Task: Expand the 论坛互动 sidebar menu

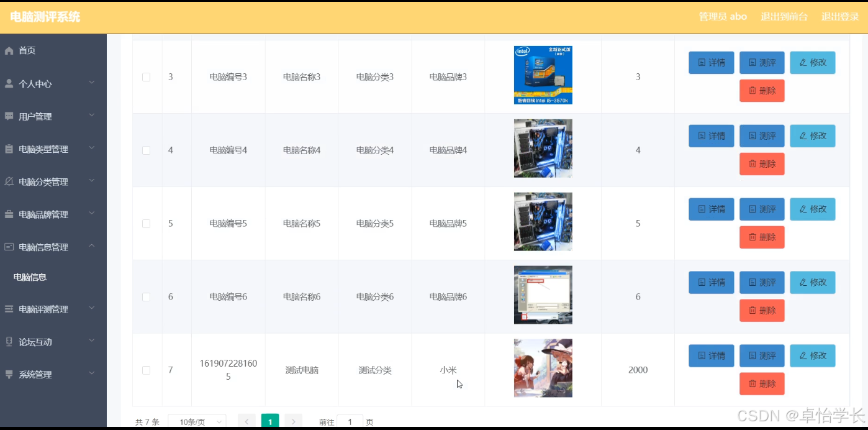Action: (92, 341)
